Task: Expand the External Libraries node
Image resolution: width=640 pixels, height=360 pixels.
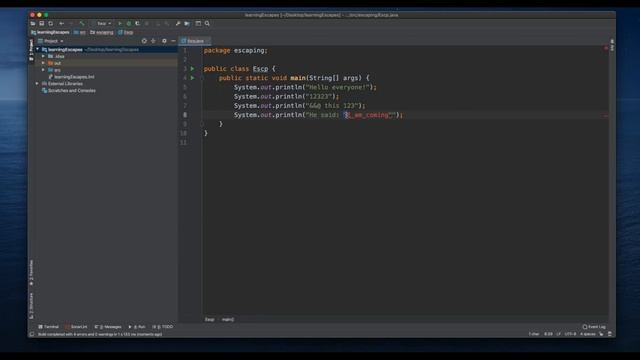Action: (x=37, y=84)
